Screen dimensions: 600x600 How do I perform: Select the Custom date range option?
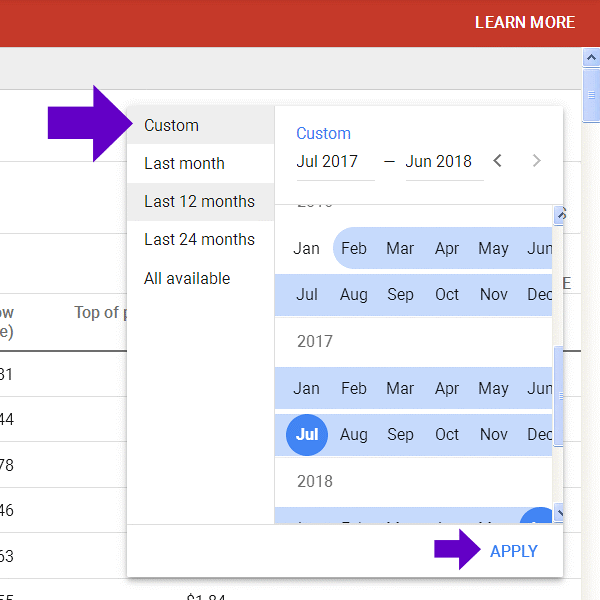tap(171, 125)
